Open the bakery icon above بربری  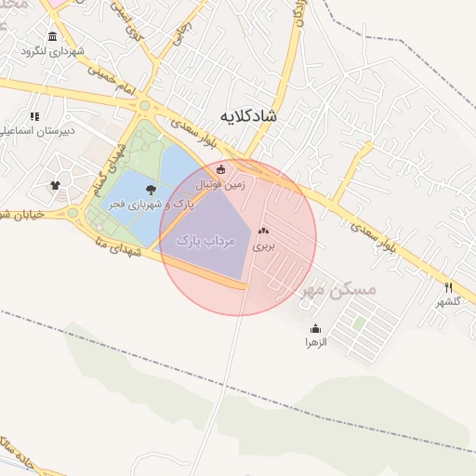263,231
